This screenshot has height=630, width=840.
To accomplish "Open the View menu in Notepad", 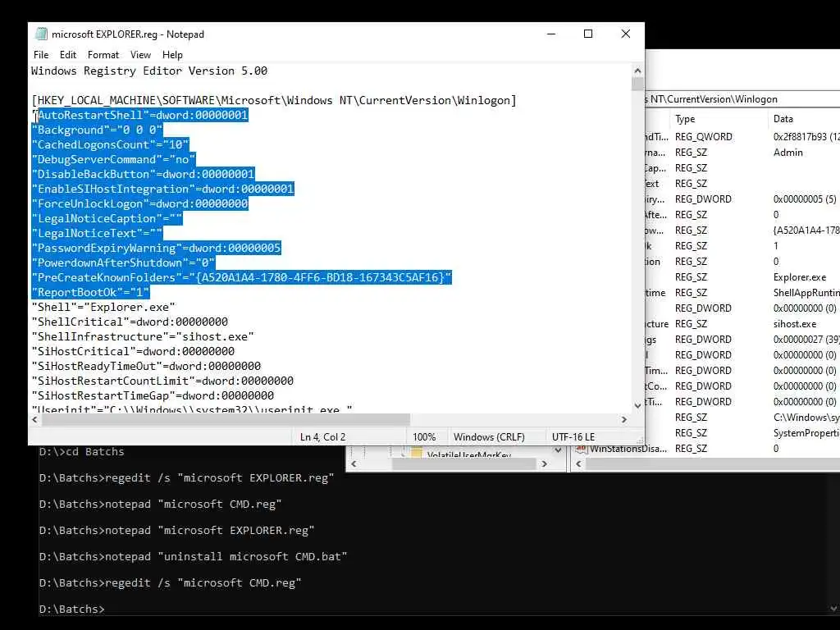I will click(x=140, y=55).
